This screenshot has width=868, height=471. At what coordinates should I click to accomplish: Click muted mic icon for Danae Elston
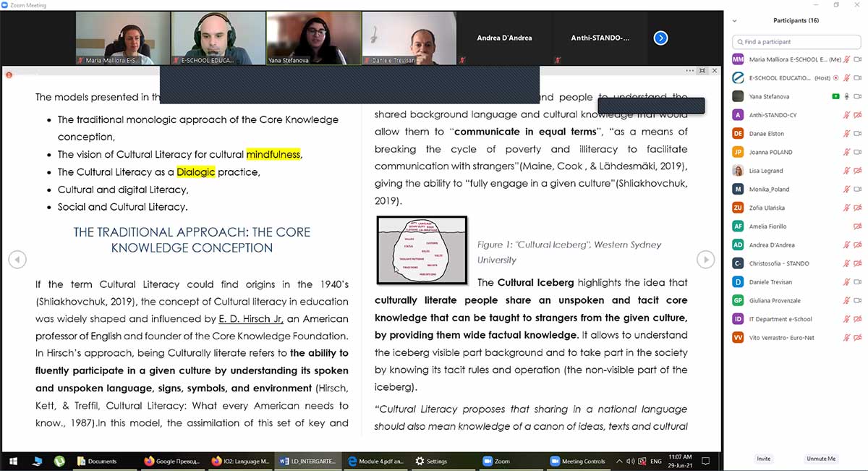(846, 134)
